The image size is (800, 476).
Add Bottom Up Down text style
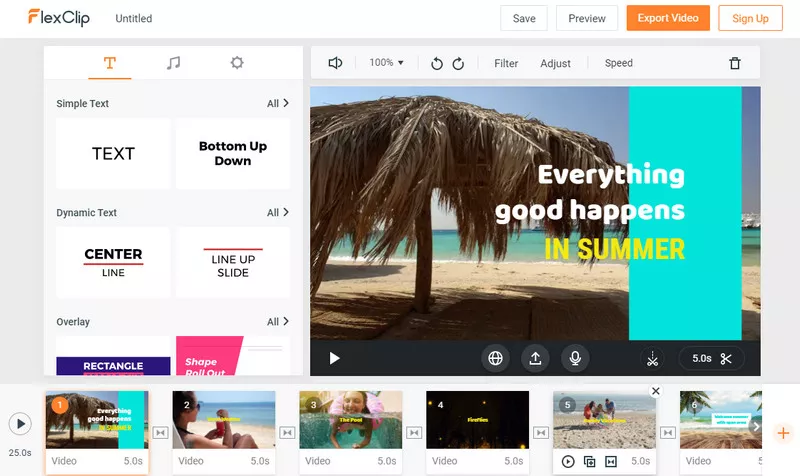pos(233,154)
